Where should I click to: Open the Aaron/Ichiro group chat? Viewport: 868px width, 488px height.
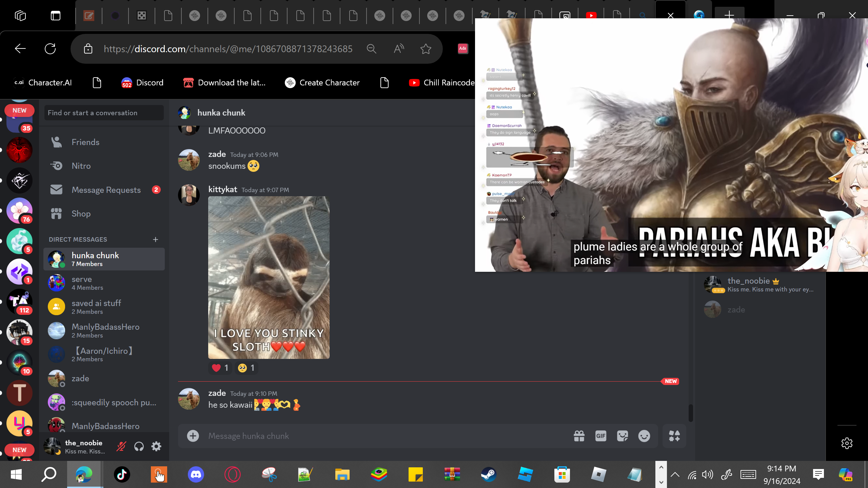click(104, 354)
